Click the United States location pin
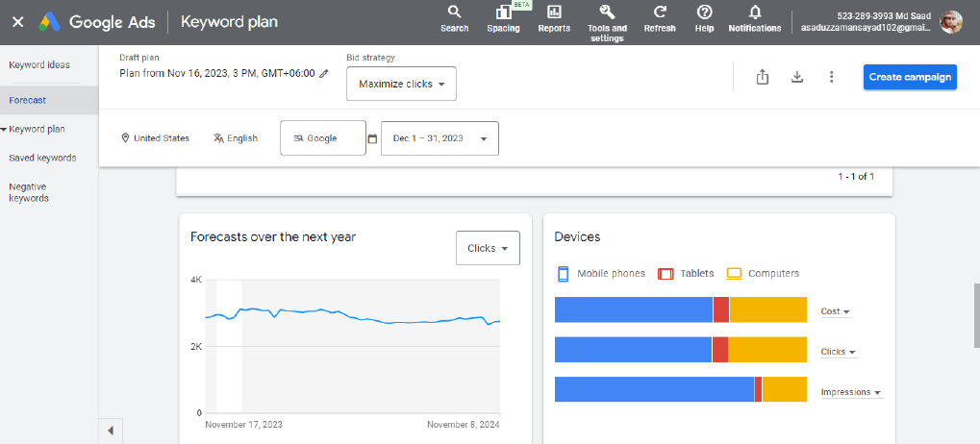980x444 pixels. point(125,138)
